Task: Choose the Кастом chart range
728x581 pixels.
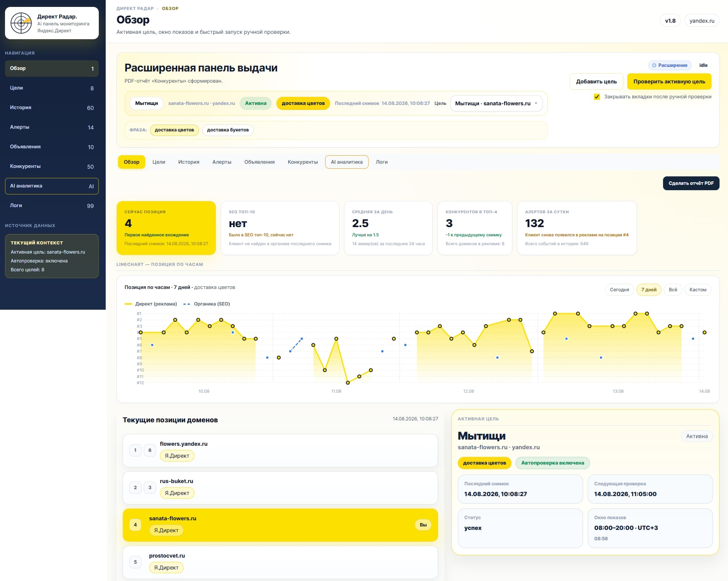Action: click(x=698, y=290)
